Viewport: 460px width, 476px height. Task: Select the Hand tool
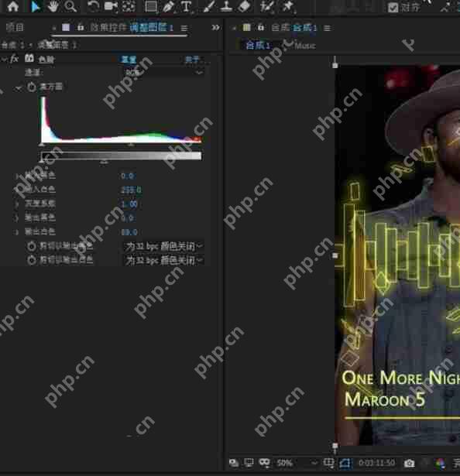coord(53,6)
